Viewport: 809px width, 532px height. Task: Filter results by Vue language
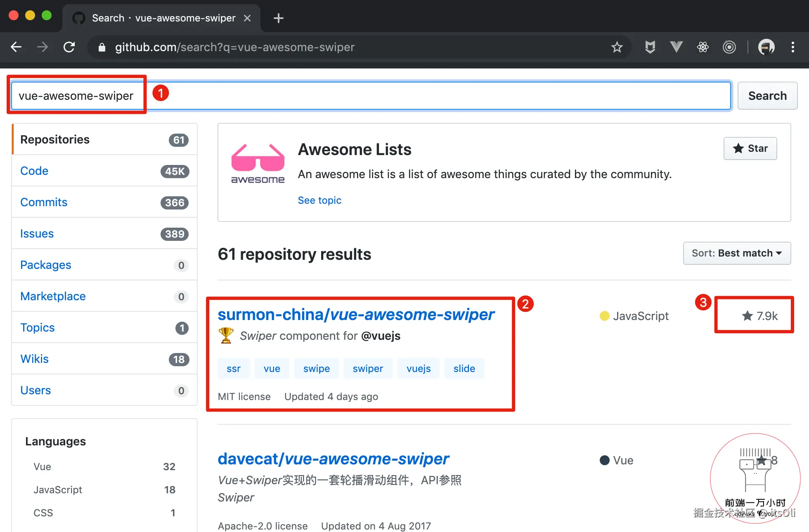click(x=42, y=466)
